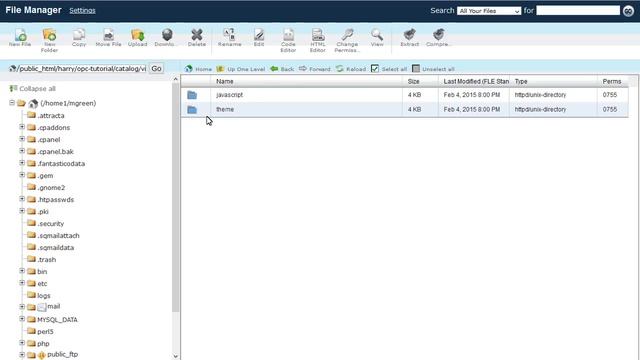Viewport: 640px width, 360px height.
Task: Expand the .cpanel.bak folder
Action: (22, 151)
